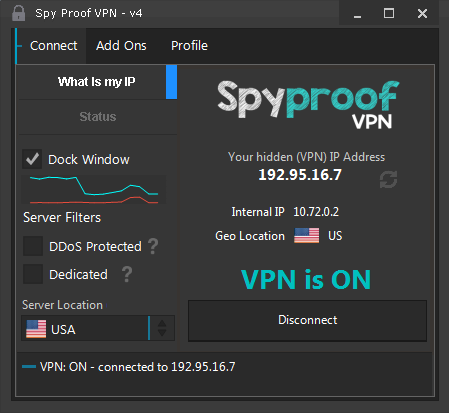
Task: Click the blue status indicator in status bar
Action: pos(29,367)
